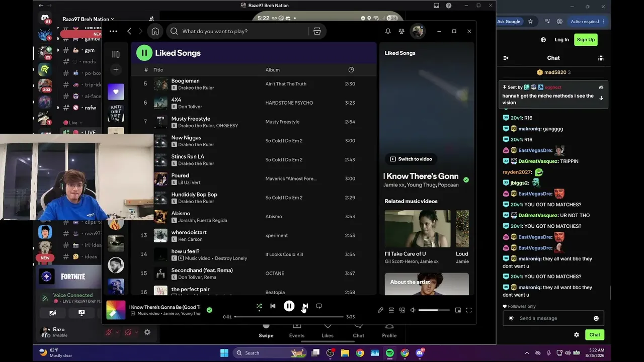Open the Spotify three-dots menu
The width and height of the screenshot is (644, 362).
[113, 31]
